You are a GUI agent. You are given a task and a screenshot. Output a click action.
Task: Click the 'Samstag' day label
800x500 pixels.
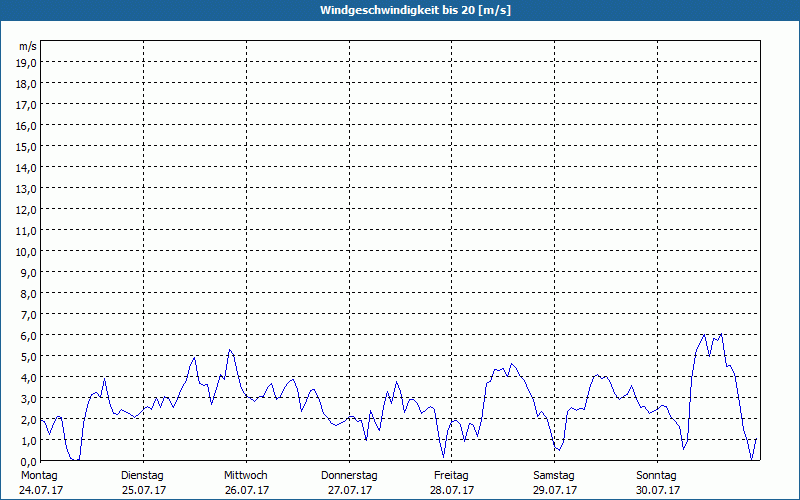tap(554, 476)
